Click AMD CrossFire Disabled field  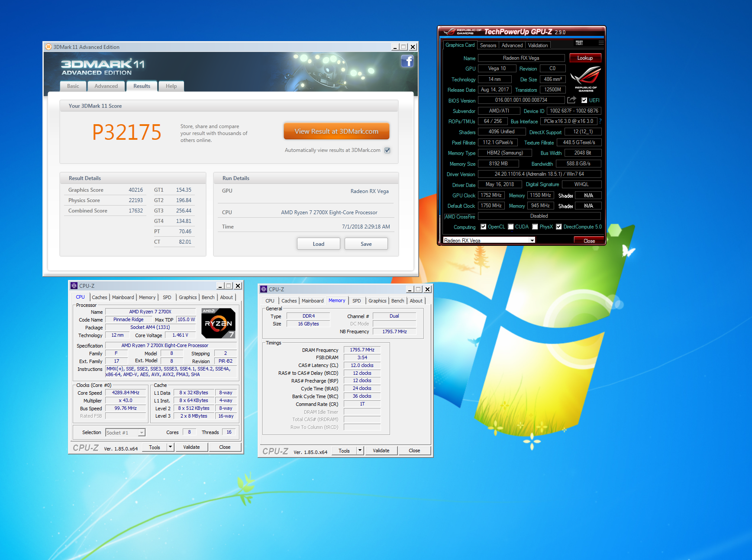click(x=539, y=216)
